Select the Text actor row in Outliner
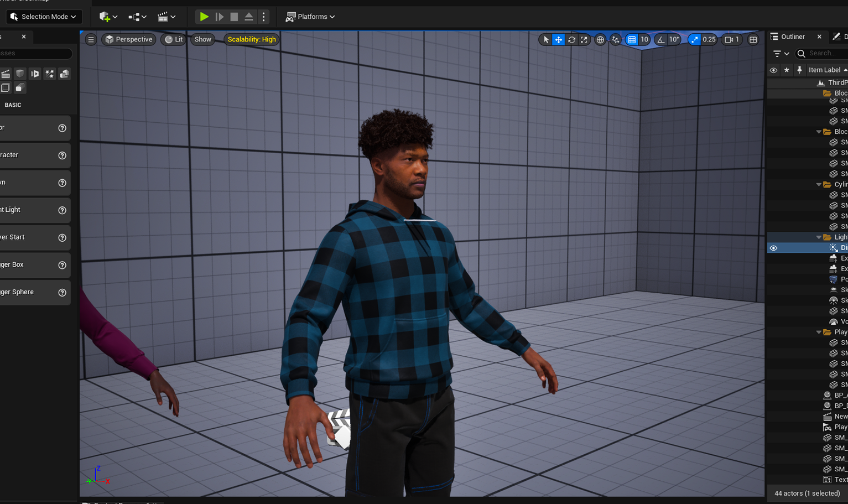 (x=808, y=480)
